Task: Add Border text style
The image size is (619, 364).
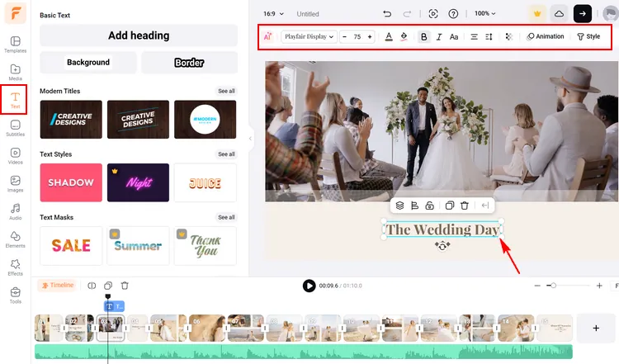Action: coord(190,63)
